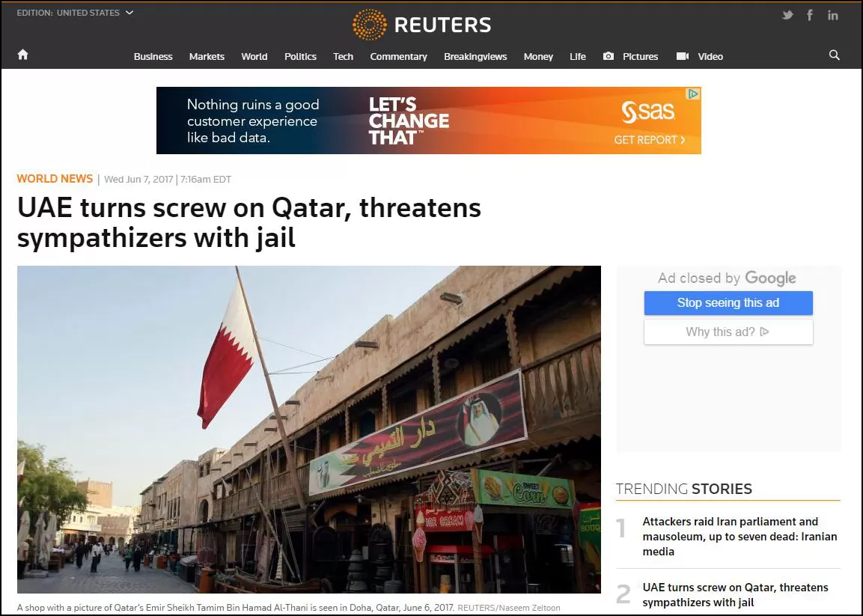Click the video camera icon beside Video
Screen dimensions: 863x616
click(683, 56)
